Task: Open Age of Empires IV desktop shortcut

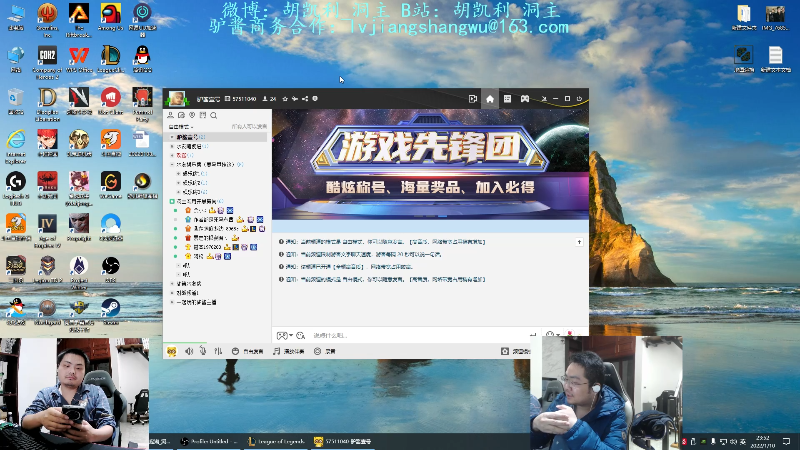Action: (x=47, y=231)
